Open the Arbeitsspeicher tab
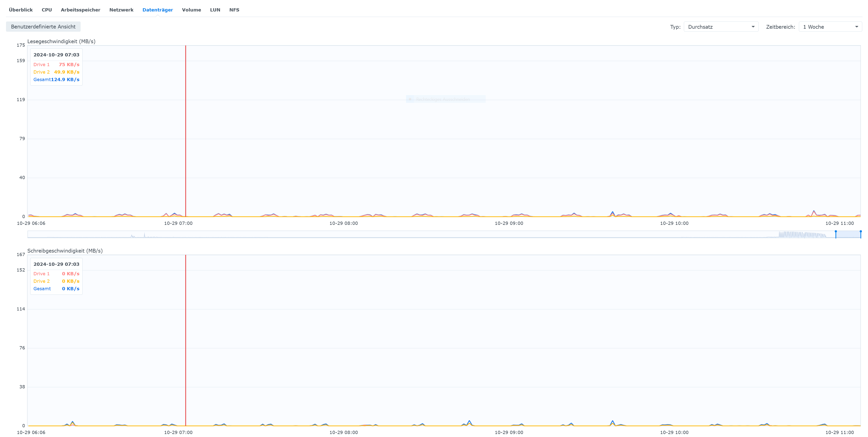The image size is (868, 437). pyautogui.click(x=81, y=10)
